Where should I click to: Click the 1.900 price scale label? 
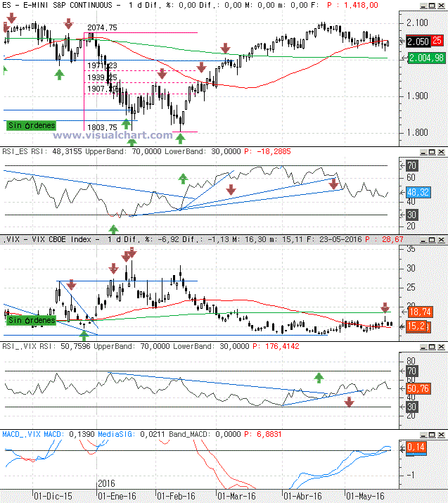coord(417,96)
